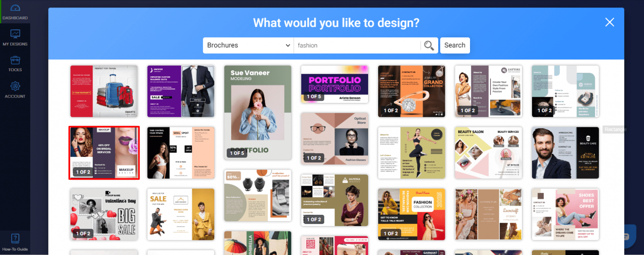644x255 pixels.
Task: Click the magnifying glass search icon
Action: (428, 45)
